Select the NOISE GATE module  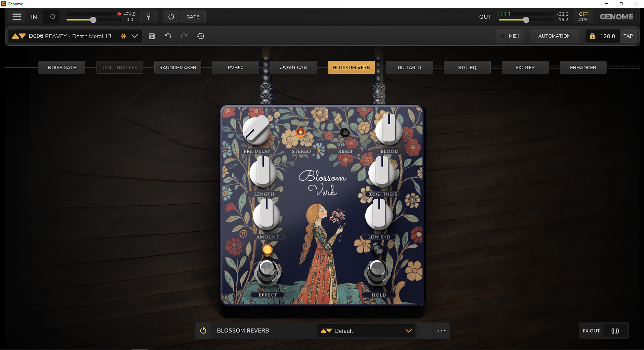[x=62, y=68]
